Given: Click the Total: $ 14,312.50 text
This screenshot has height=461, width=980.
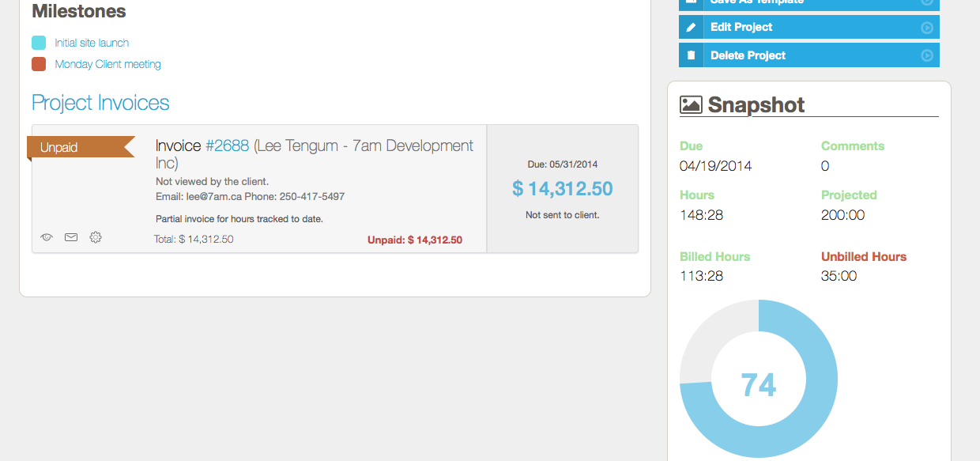Looking at the screenshot, I should [194, 239].
